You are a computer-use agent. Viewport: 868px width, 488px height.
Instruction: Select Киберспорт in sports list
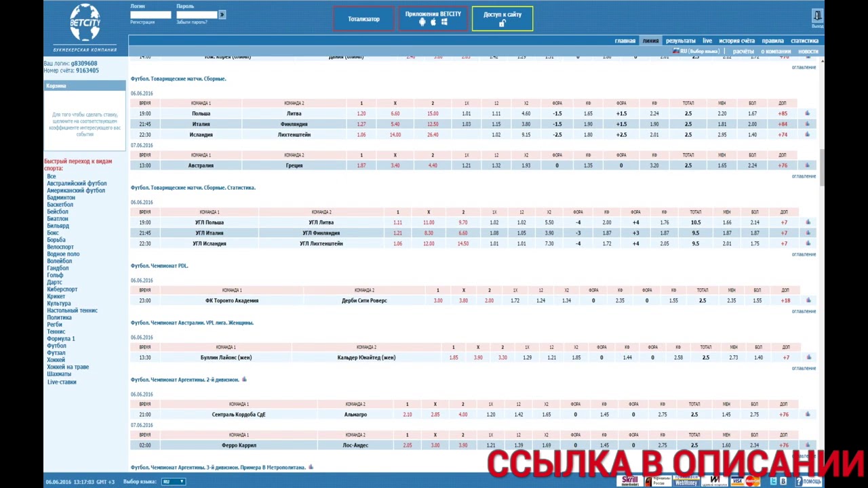(x=62, y=289)
